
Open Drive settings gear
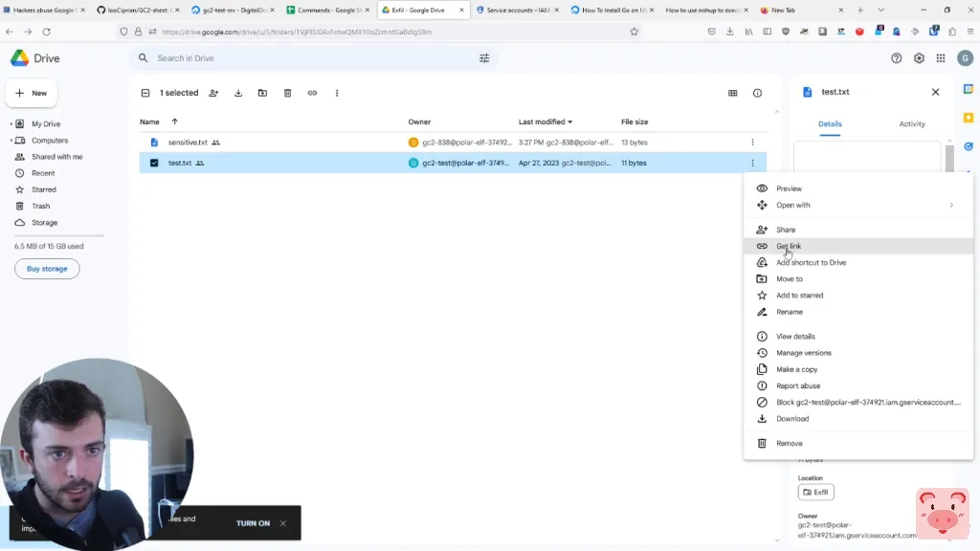pos(919,58)
